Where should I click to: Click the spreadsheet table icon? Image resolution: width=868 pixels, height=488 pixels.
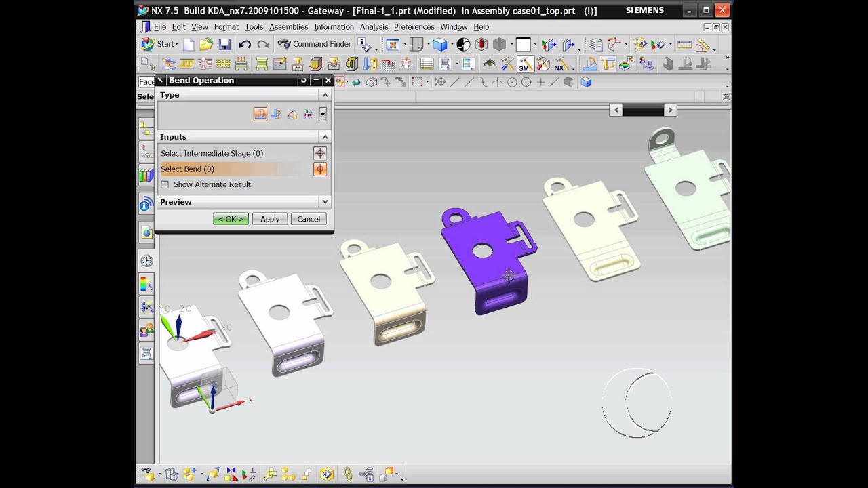427,64
